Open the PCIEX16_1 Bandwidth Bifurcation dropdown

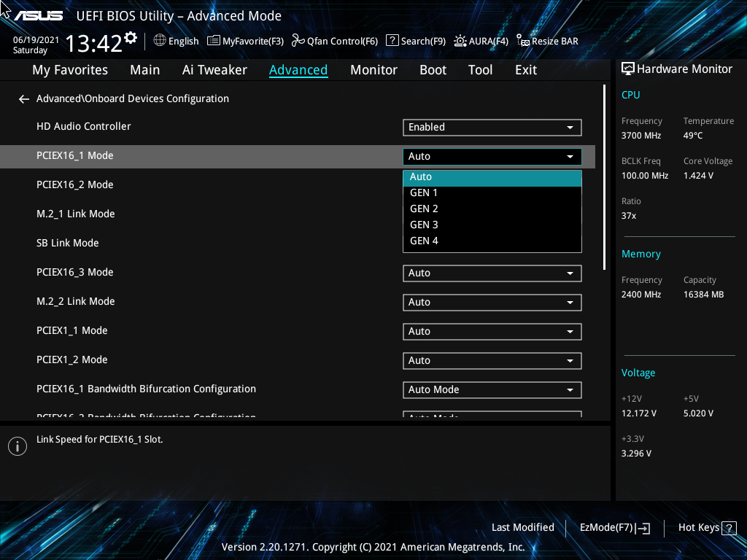(492, 389)
